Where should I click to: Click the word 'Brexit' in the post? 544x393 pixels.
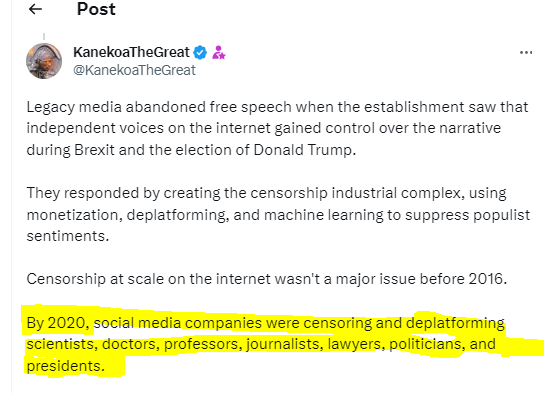94,150
